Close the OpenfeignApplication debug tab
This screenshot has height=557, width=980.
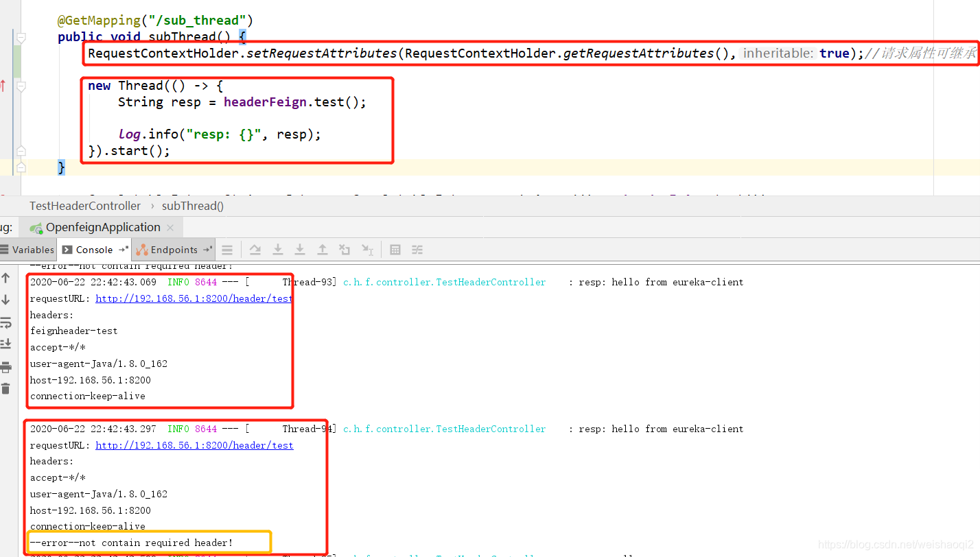pyautogui.click(x=170, y=228)
